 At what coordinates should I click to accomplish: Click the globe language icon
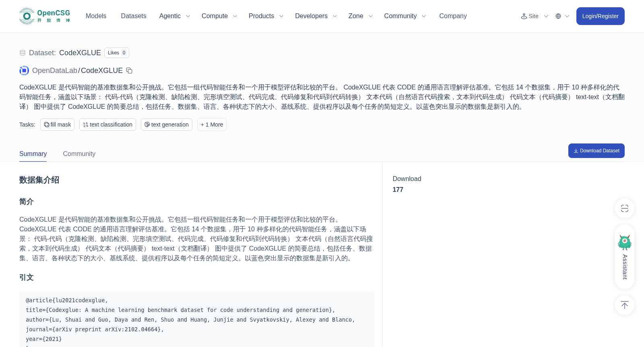pyautogui.click(x=558, y=16)
